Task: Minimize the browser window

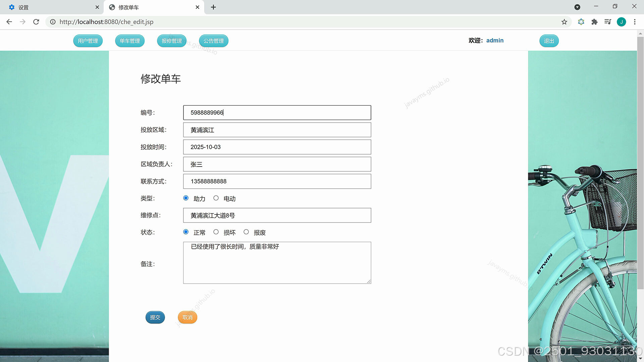Action: [596, 6]
